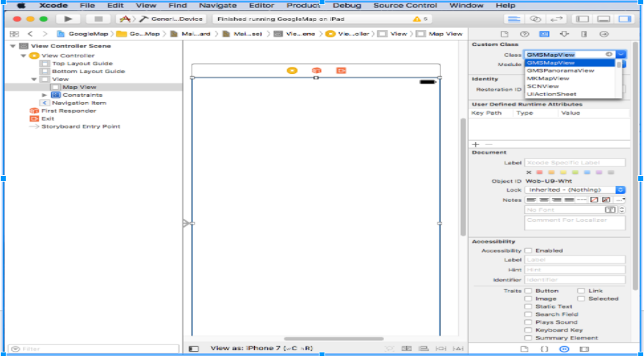The image size is (644, 356).
Task: Select the blue label color swatch
Action: click(587, 172)
